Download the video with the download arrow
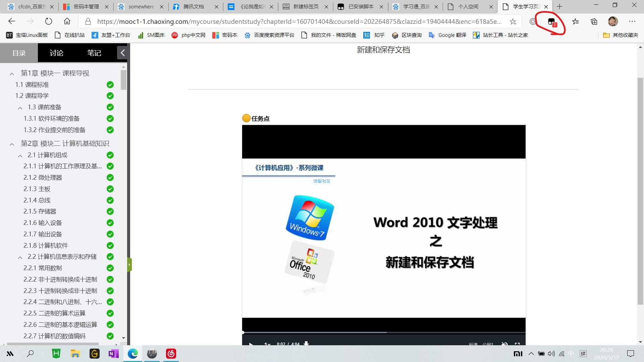Viewport: 644px width, 362px height. (306, 344)
